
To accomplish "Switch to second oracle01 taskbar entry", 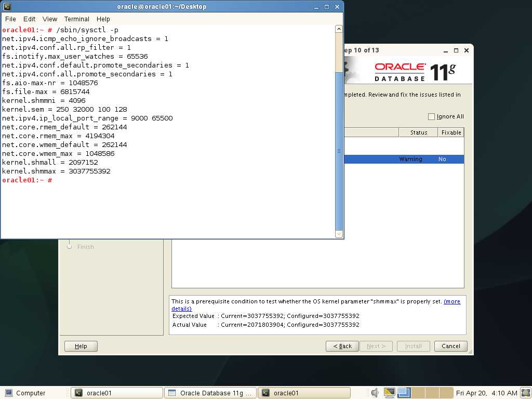I will point(304,393).
